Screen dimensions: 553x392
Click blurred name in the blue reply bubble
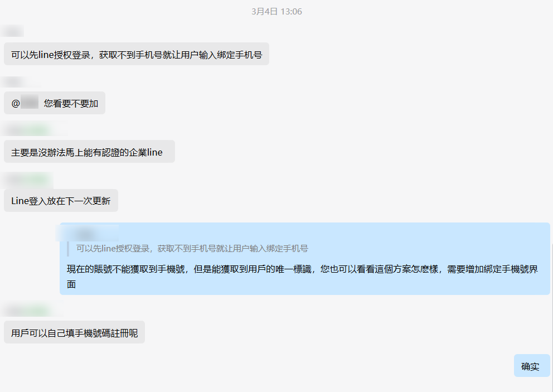coord(88,233)
